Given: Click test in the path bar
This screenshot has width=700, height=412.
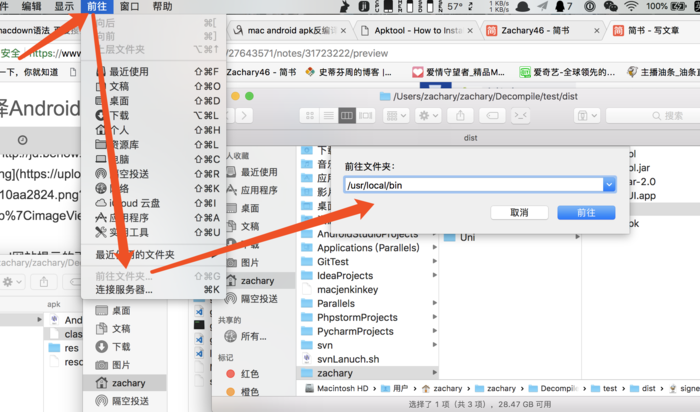Looking at the screenshot, I should coord(604,388).
